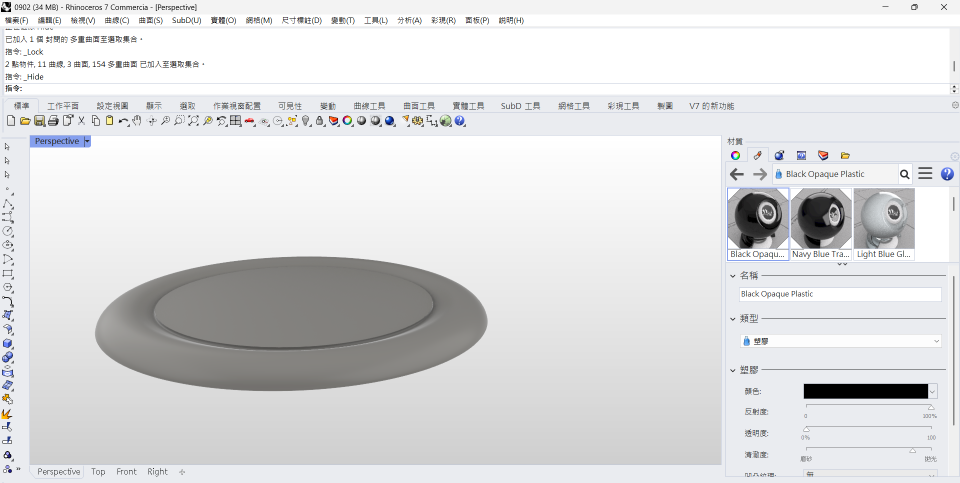960x483 pixels.
Task: Open the Layers icon tab in panel
Action: 823,155
